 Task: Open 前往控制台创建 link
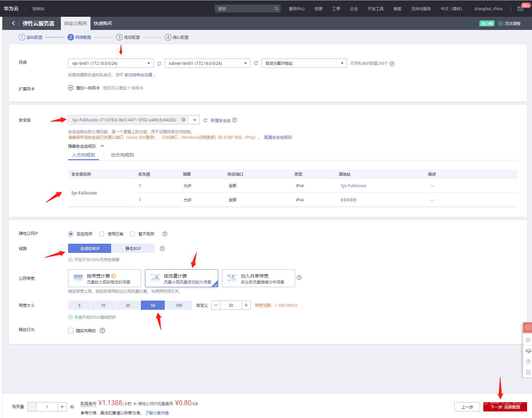tap(139, 75)
